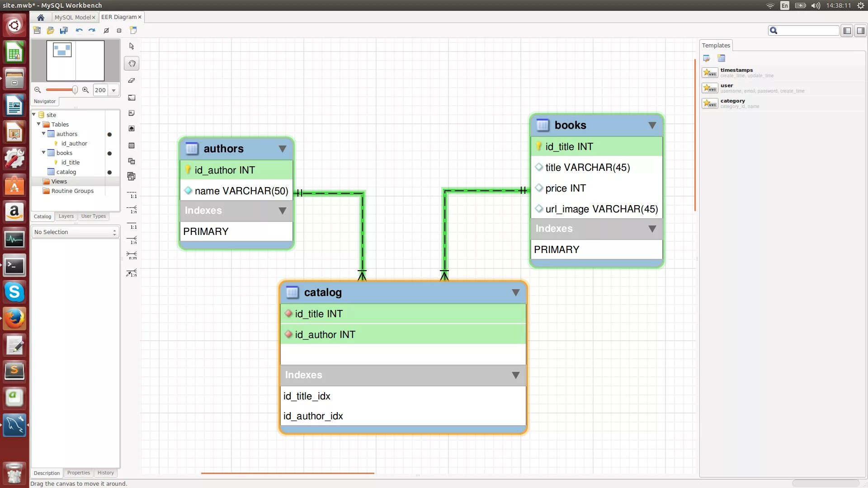Collapse the catalog table using its arrow
Image resolution: width=868 pixels, height=488 pixels.
coord(515,292)
